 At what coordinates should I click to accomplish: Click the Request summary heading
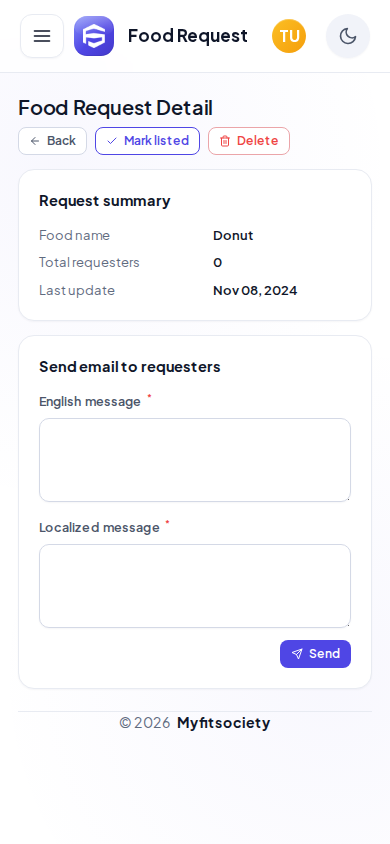coord(105,201)
